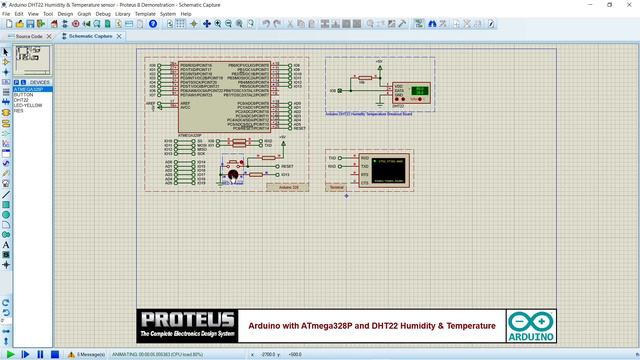Image resolution: width=640 pixels, height=360 pixels.
Task: Open the blue Help question mark icon
Action: [153, 24]
